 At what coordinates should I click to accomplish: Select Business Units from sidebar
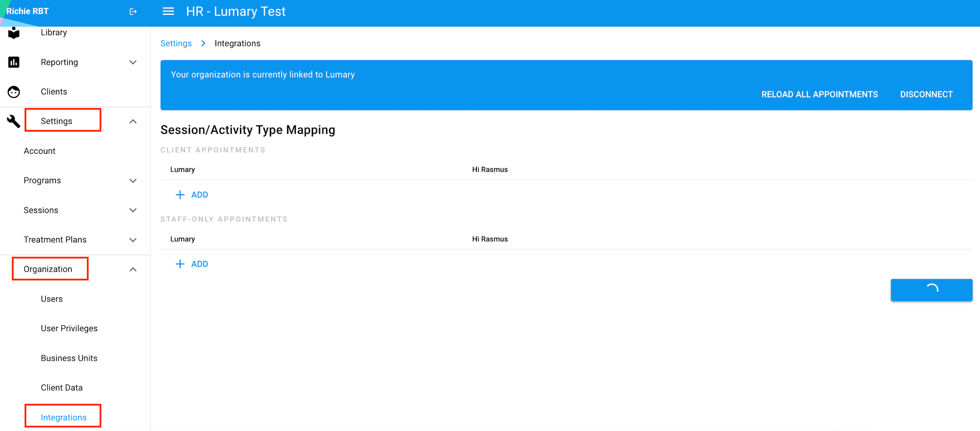69,358
